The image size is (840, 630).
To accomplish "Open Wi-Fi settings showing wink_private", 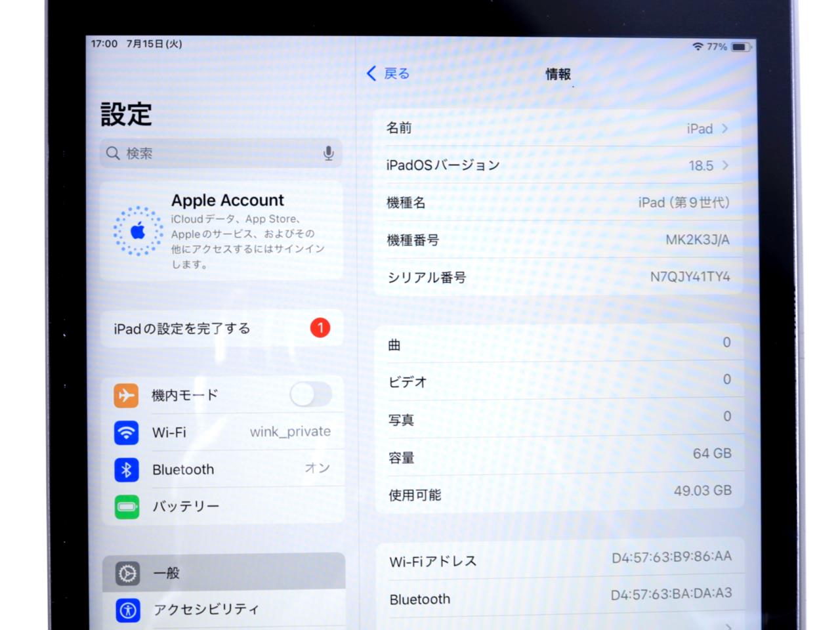I will point(224,432).
